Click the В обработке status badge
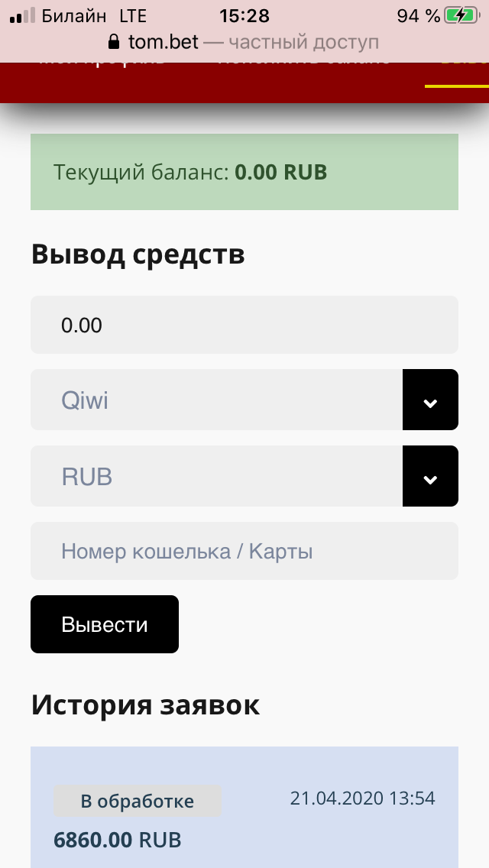Image resolution: width=489 pixels, height=868 pixels. (x=137, y=801)
